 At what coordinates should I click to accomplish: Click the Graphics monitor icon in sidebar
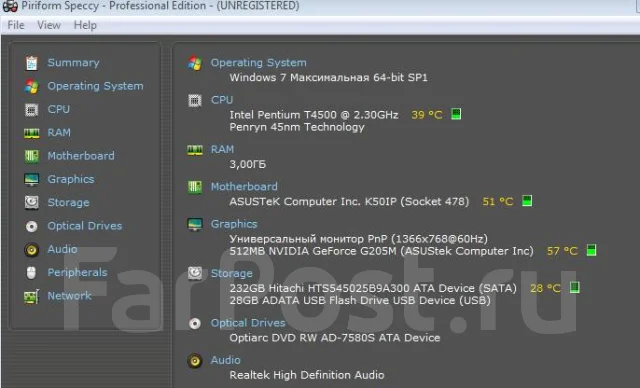[x=31, y=180]
